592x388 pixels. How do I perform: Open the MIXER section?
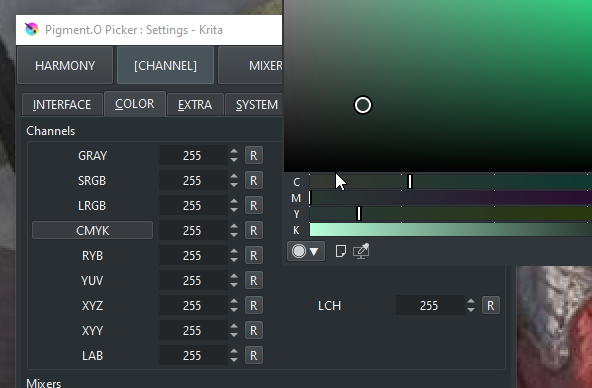250,65
